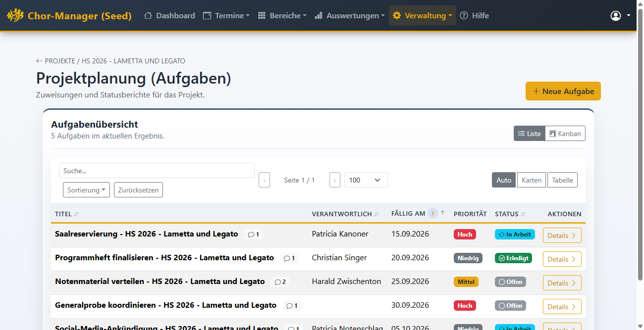Open the Auswertungen menu
644x330 pixels.
point(349,16)
